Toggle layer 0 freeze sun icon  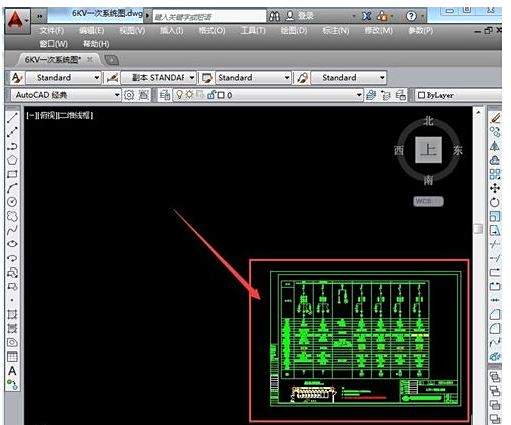tap(190, 95)
